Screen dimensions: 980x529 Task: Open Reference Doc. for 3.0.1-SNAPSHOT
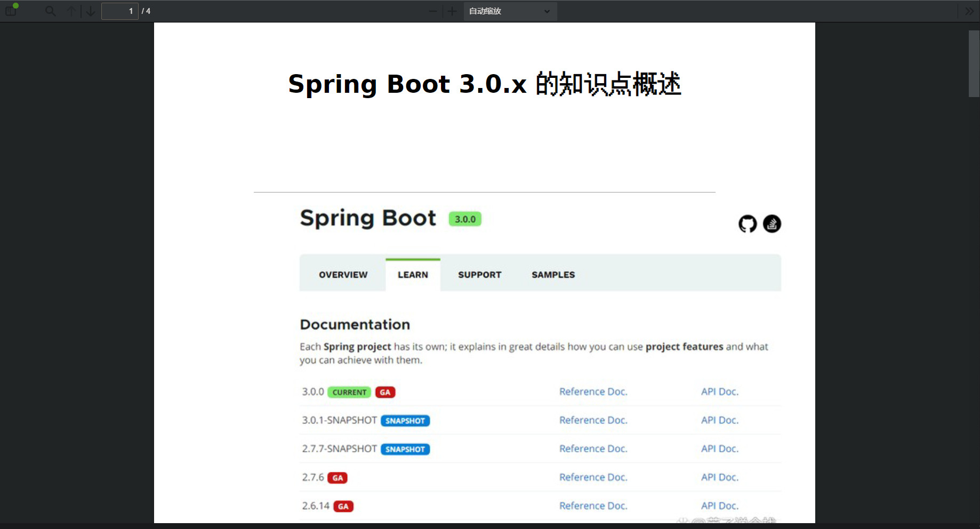pos(593,420)
